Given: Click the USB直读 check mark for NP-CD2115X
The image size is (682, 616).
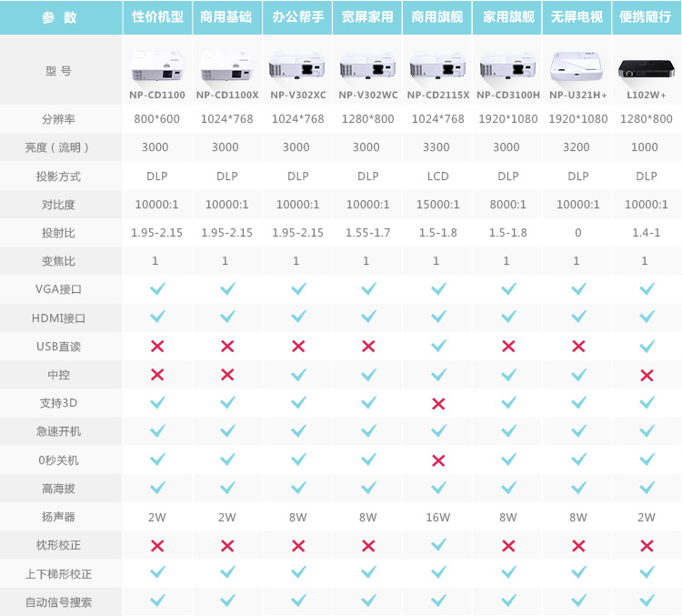Looking at the screenshot, I should point(438,346).
